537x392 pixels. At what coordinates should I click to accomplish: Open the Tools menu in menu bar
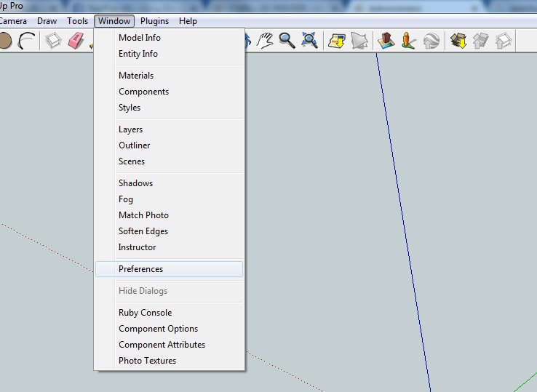[x=78, y=21]
